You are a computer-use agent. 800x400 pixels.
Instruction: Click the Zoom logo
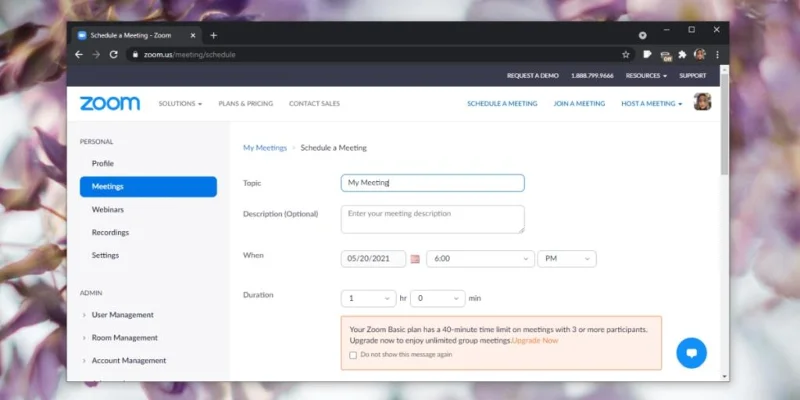110,104
